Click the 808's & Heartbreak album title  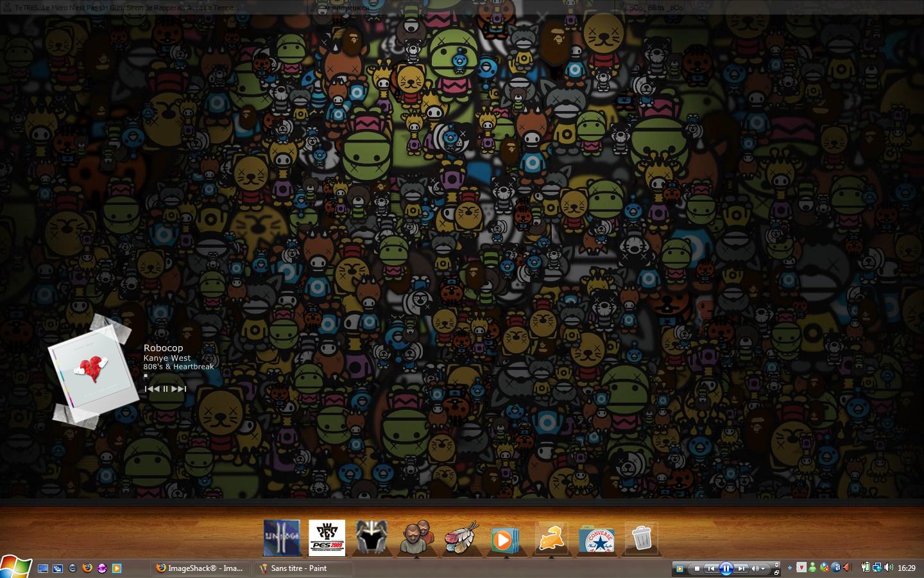click(x=178, y=367)
